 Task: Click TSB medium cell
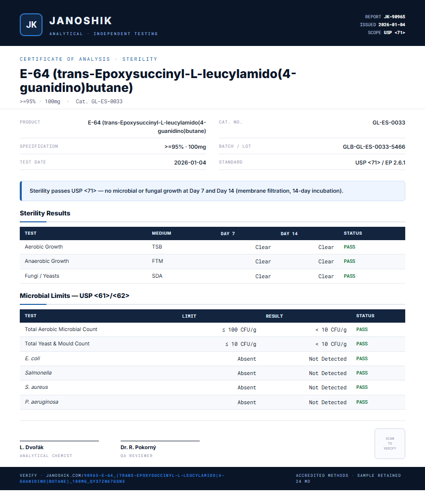pos(157,247)
